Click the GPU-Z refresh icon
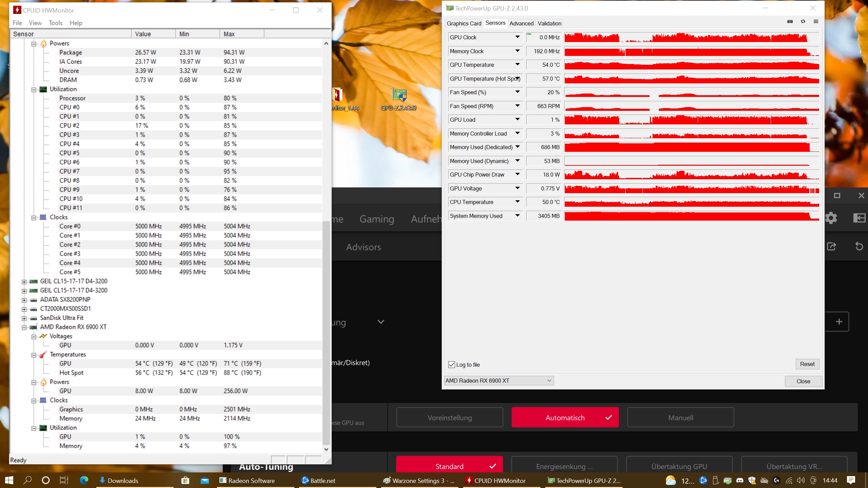This screenshot has height=488, width=868. [803, 22]
